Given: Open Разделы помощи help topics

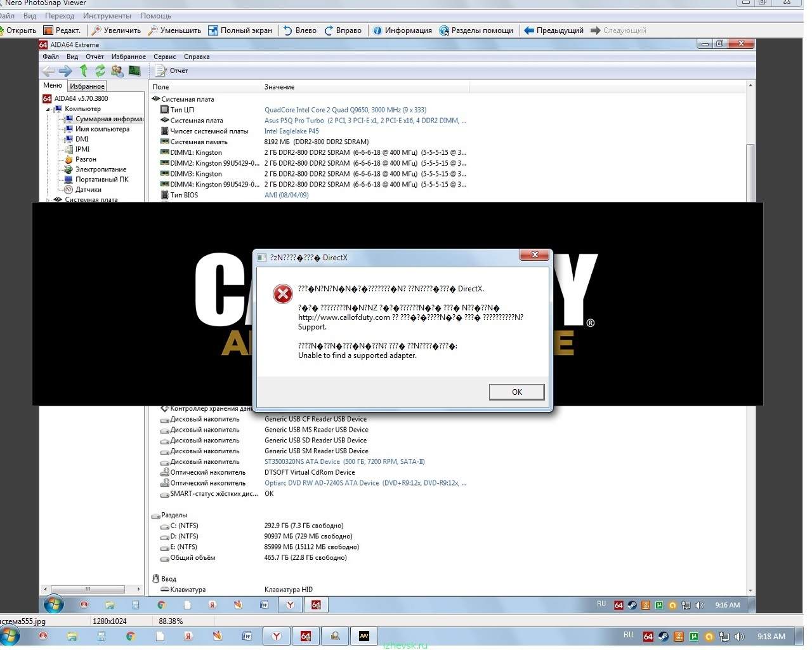Looking at the screenshot, I should (476, 30).
